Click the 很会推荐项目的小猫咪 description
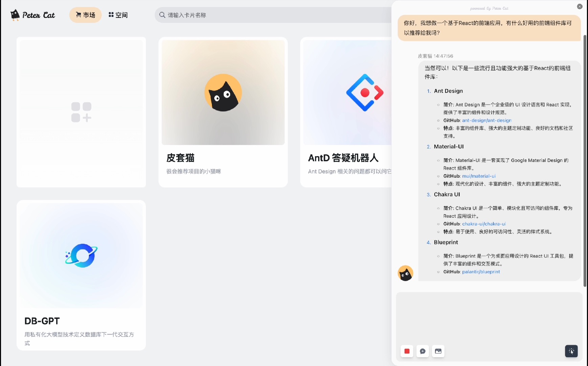The image size is (588, 366). 194,171
